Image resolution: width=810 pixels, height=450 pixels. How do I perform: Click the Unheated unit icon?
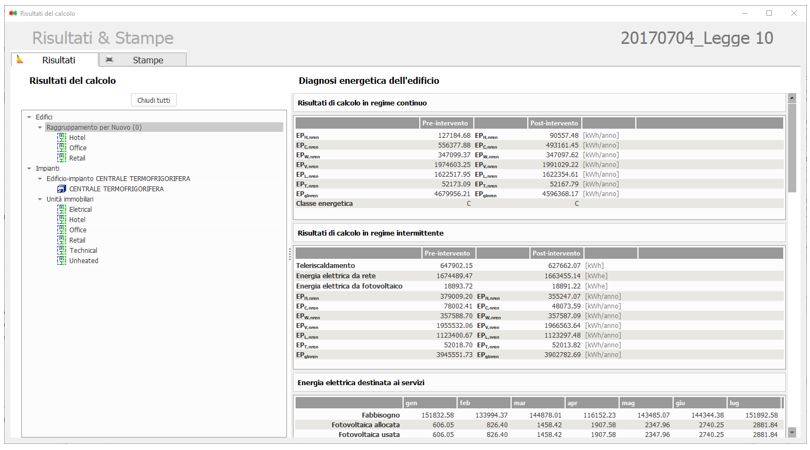pos(61,261)
